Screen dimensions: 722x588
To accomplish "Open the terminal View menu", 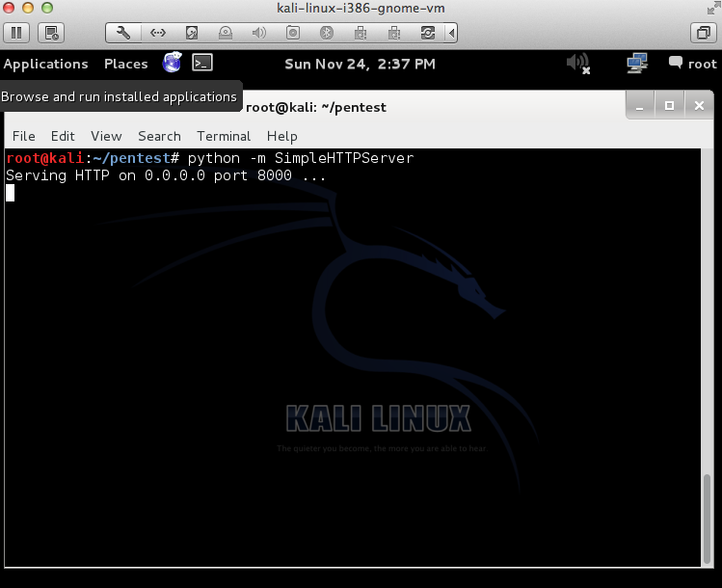I will [x=106, y=136].
